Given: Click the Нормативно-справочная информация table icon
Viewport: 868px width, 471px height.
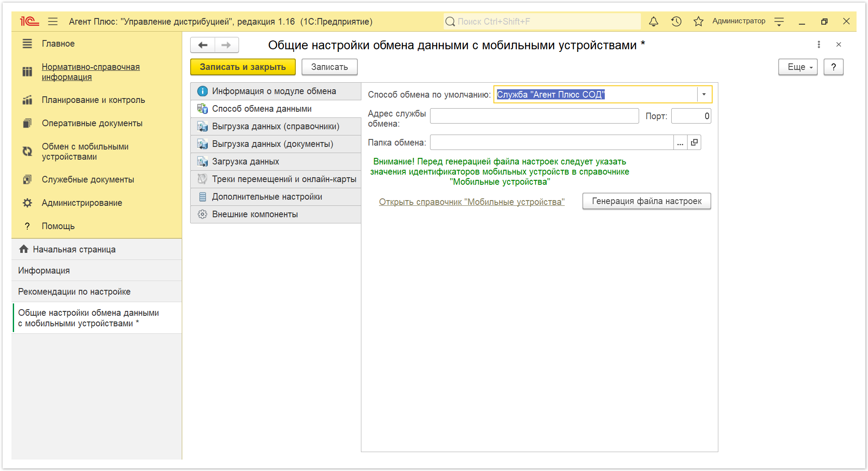Looking at the screenshot, I should point(27,72).
